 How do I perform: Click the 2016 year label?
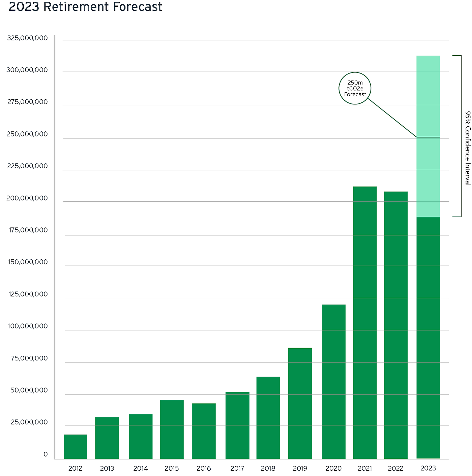(204, 468)
